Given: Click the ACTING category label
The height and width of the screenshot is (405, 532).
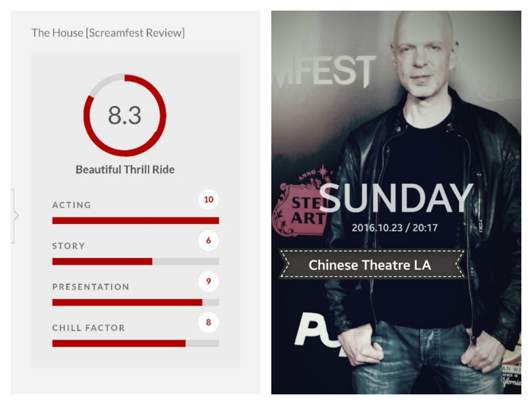Looking at the screenshot, I should click(72, 205).
